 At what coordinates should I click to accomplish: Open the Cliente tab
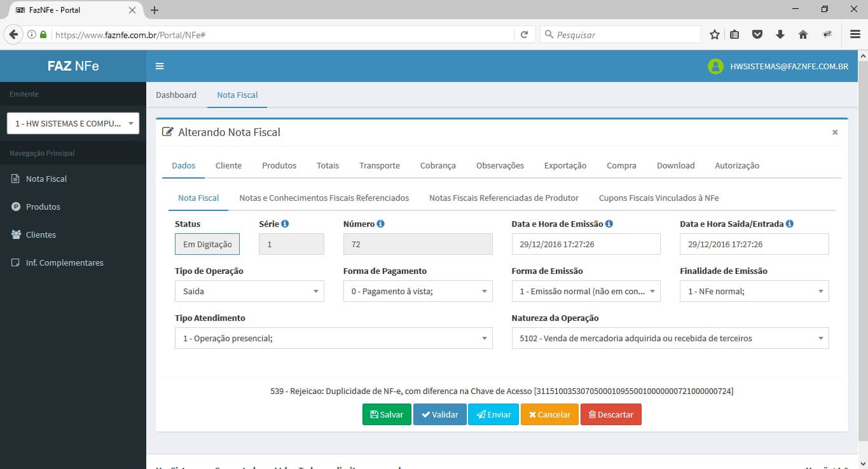tap(228, 165)
